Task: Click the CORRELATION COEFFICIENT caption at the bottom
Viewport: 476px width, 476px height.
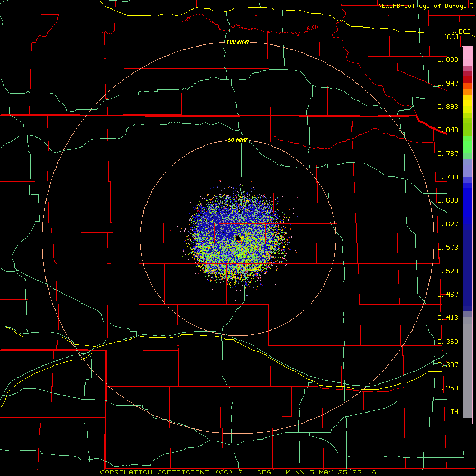Action: tap(154, 472)
